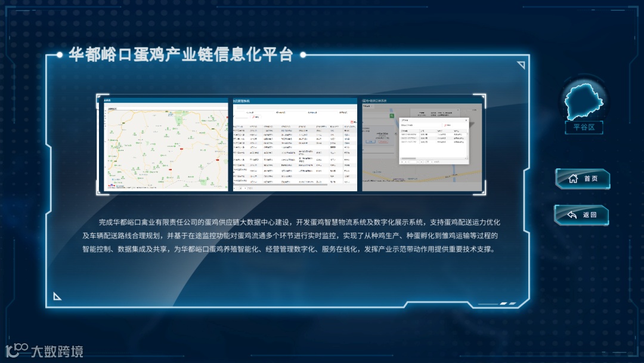Viewport: 644px width, 363px height.
Task: Click the 返回 back button
Action: (581, 214)
